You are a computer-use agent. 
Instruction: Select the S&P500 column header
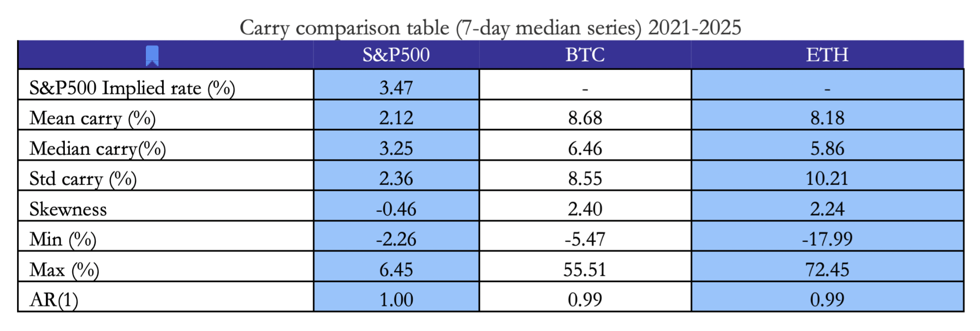(396, 55)
